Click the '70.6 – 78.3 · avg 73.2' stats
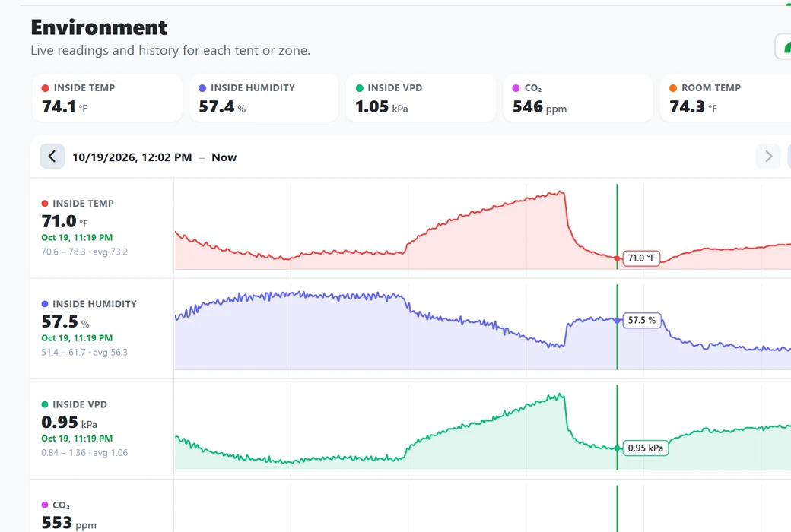The image size is (791, 532). (84, 252)
